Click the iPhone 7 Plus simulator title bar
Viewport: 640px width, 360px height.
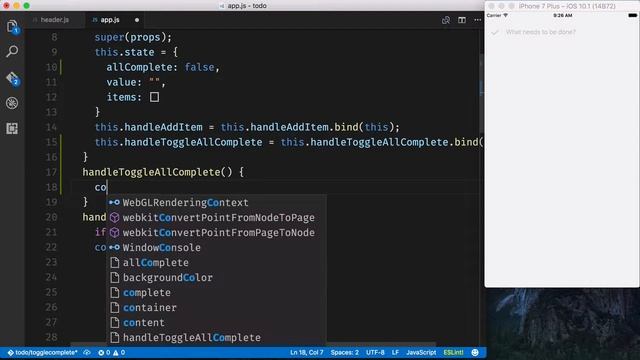tap(562, 6)
